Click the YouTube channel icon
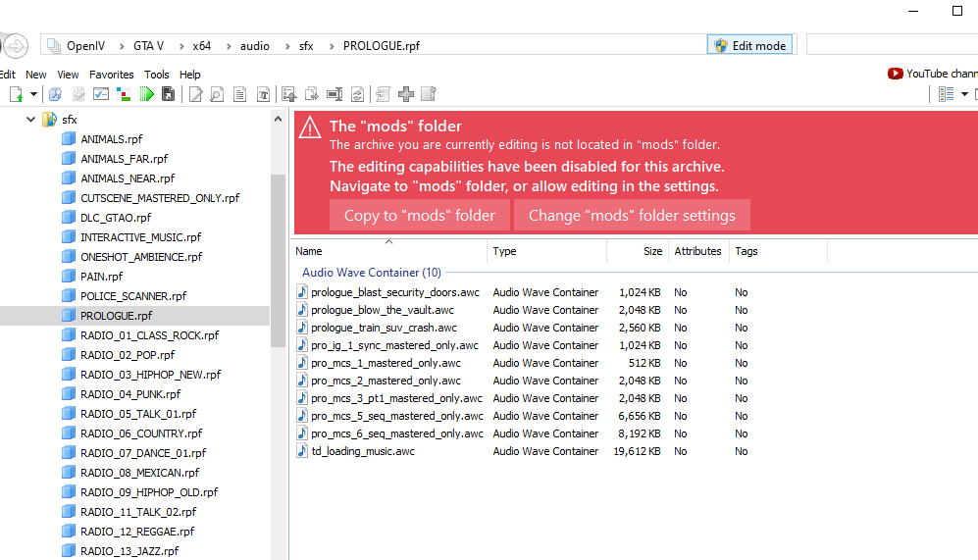 pos(895,74)
